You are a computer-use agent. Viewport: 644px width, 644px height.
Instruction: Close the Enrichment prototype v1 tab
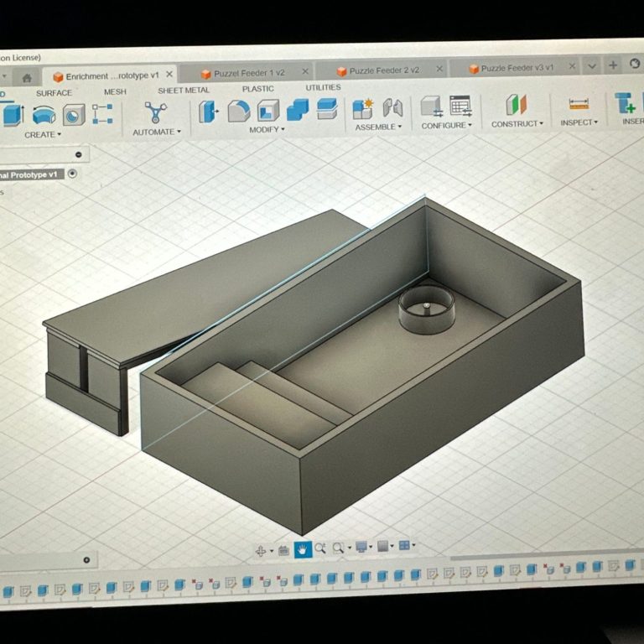pyautogui.click(x=169, y=75)
